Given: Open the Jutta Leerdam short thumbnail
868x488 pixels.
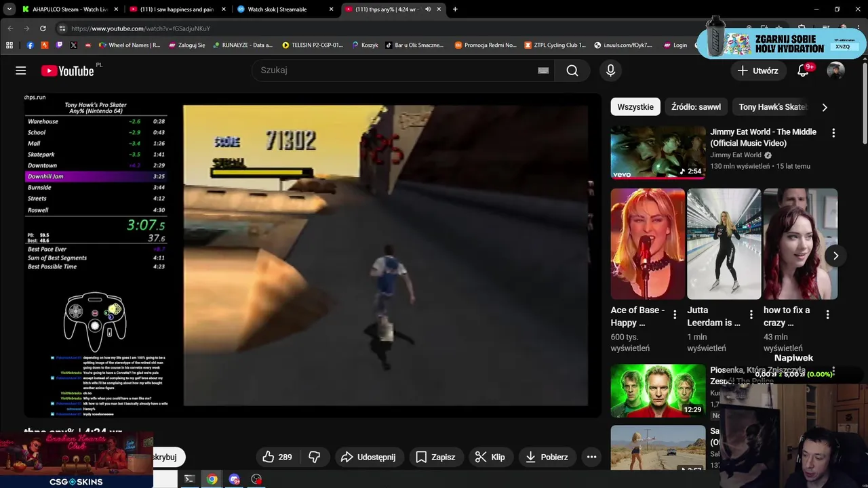Looking at the screenshot, I should (x=724, y=244).
